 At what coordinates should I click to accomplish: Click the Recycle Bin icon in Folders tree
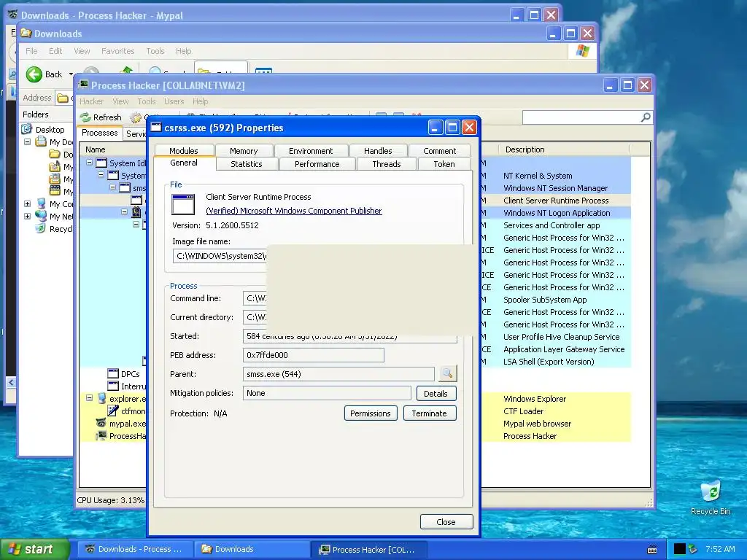point(42,228)
